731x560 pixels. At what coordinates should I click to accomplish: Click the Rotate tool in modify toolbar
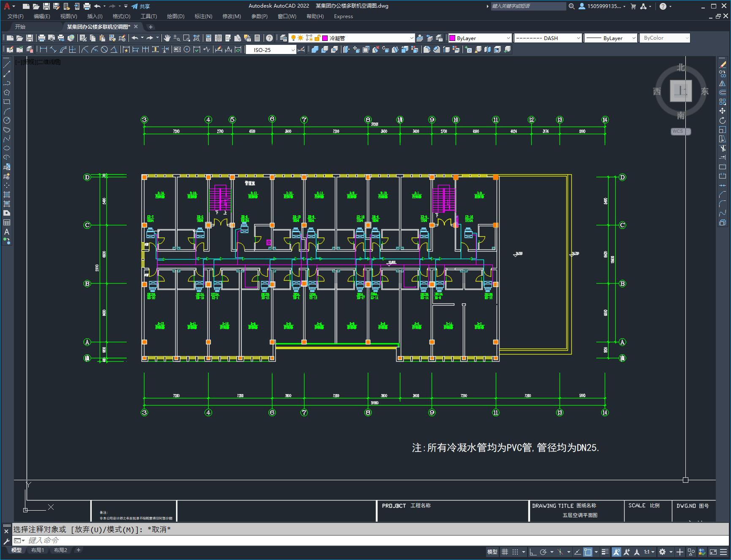pyautogui.click(x=723, y=120)
